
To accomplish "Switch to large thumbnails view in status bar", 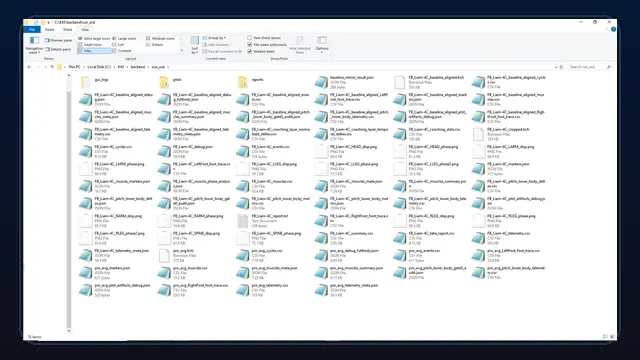I will click(612, 337).
